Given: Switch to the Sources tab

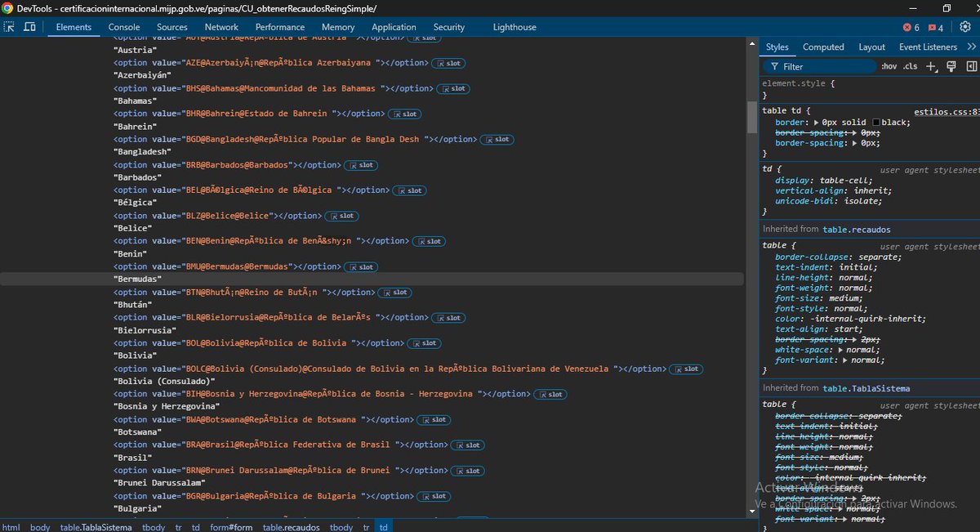Looking at the screenshot, I should (172, 27).
